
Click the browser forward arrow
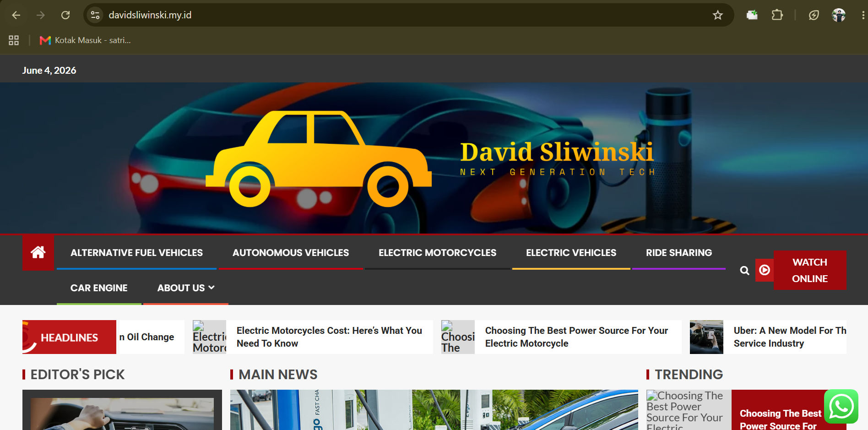41,15
